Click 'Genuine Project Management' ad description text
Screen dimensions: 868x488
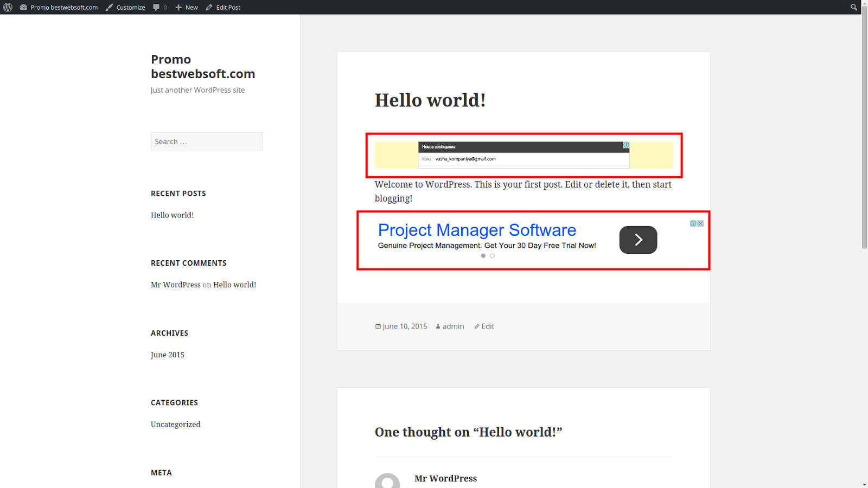click(487, 246)
